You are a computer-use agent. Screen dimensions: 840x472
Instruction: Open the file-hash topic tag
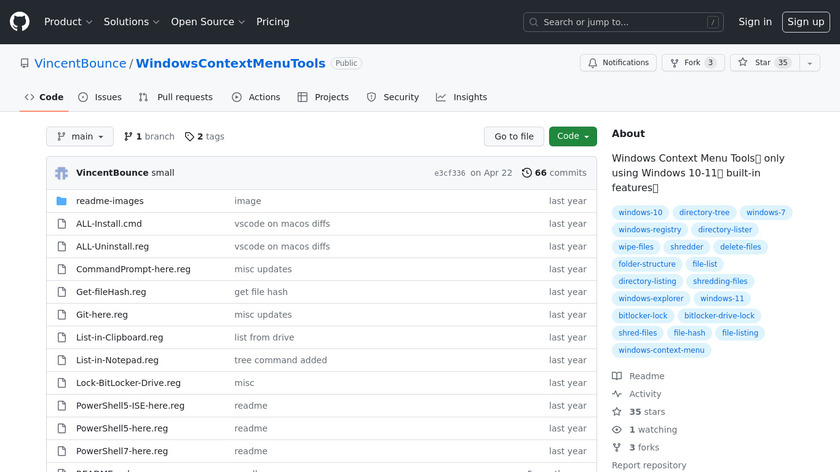tap(689, 333)
